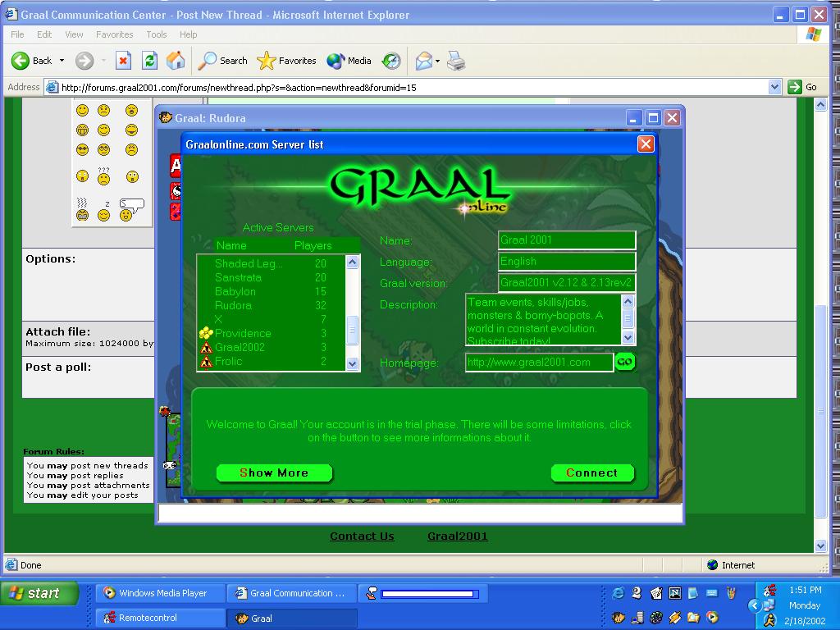Insert the smile smiley
The width and height of the screenshot is (840, 630).
[82, 111]
